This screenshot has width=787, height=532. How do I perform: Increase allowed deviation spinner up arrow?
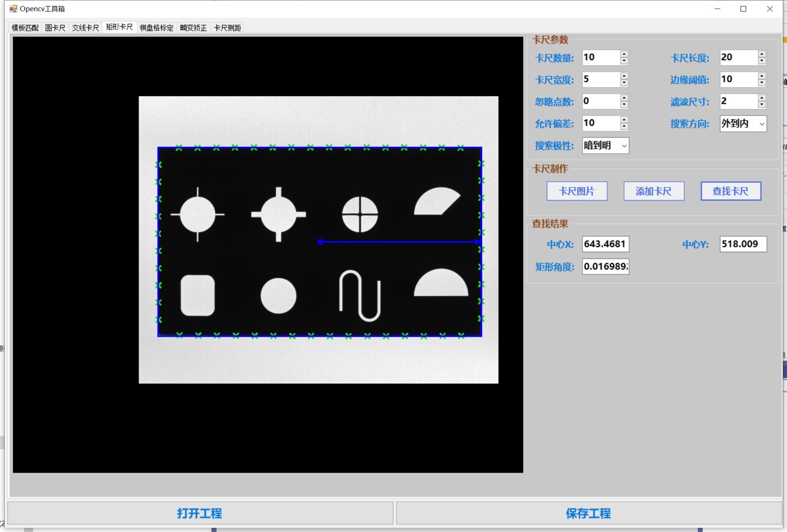[624, 120]
